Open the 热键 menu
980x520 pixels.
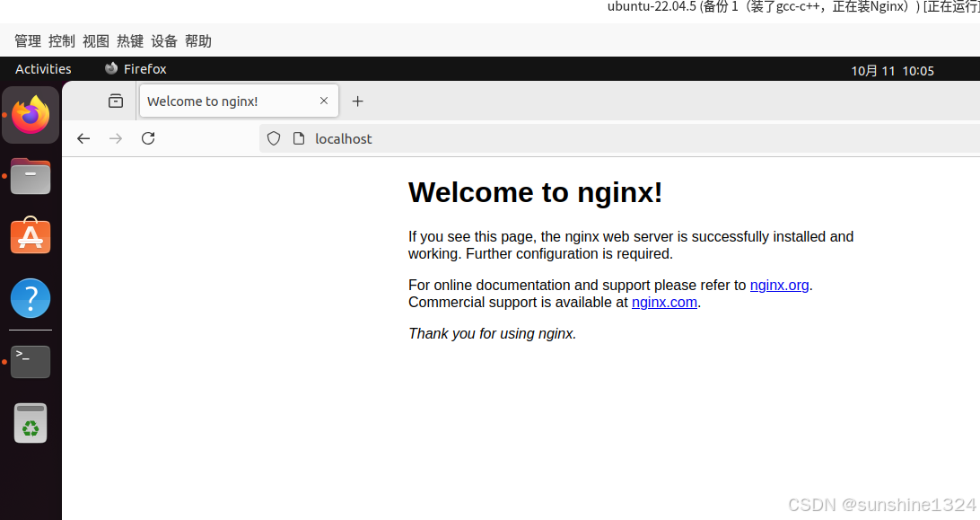[130, 41]
